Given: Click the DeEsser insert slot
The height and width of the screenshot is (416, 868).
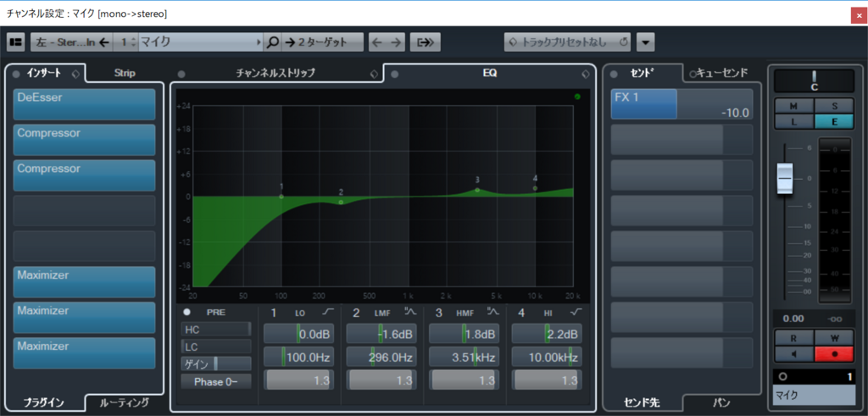Looking at the screenshot, I should 84,104.
